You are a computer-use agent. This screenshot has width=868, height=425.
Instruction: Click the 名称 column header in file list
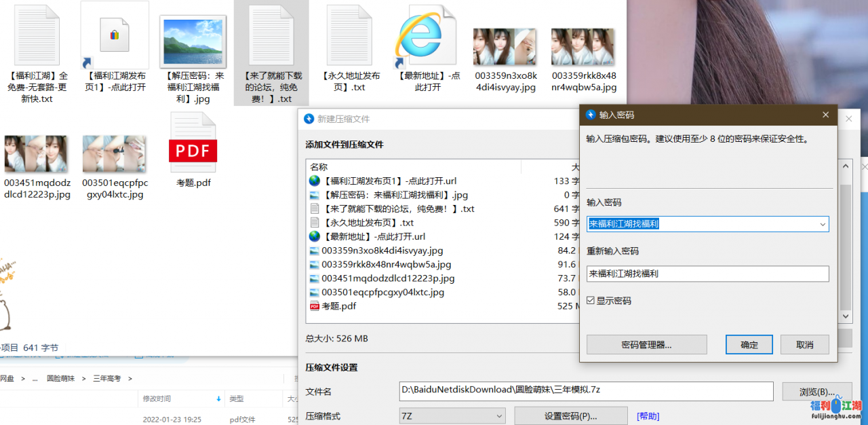pyautogui.click(x=319, y=167)
